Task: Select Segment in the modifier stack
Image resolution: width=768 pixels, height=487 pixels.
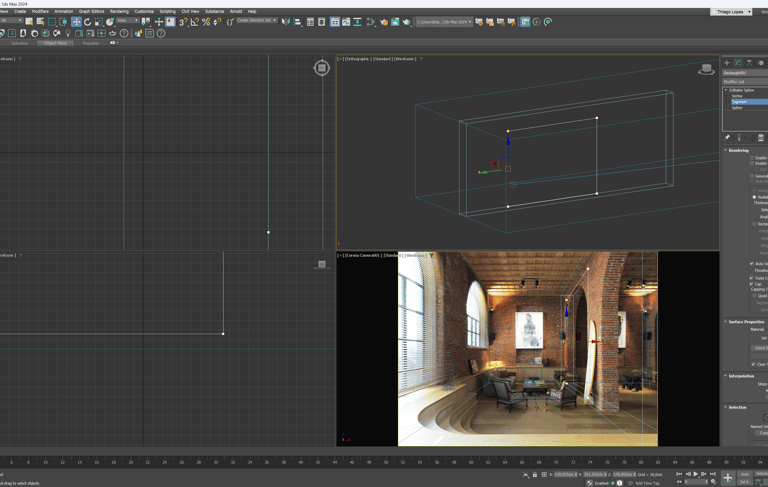Action: (740, 102)
